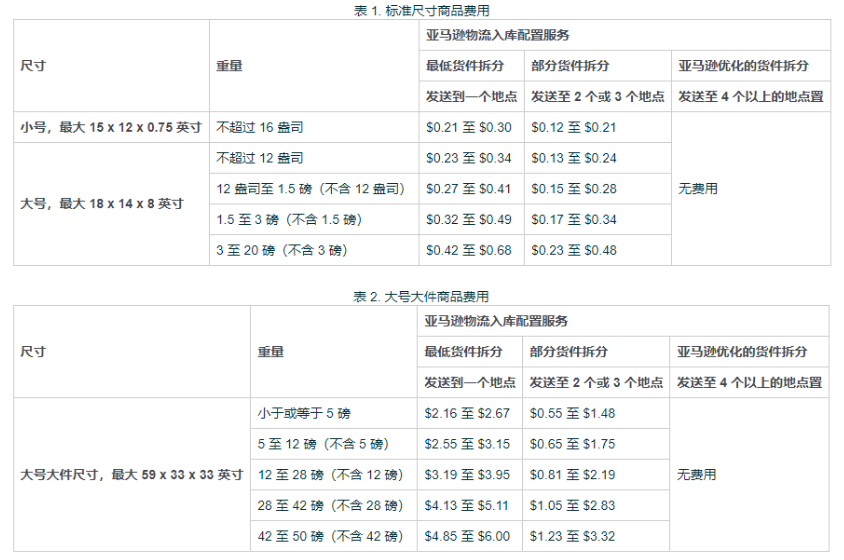Select the '$0.21 至 $0.30' fee cell
844x560 pixels.
(468, 127)
